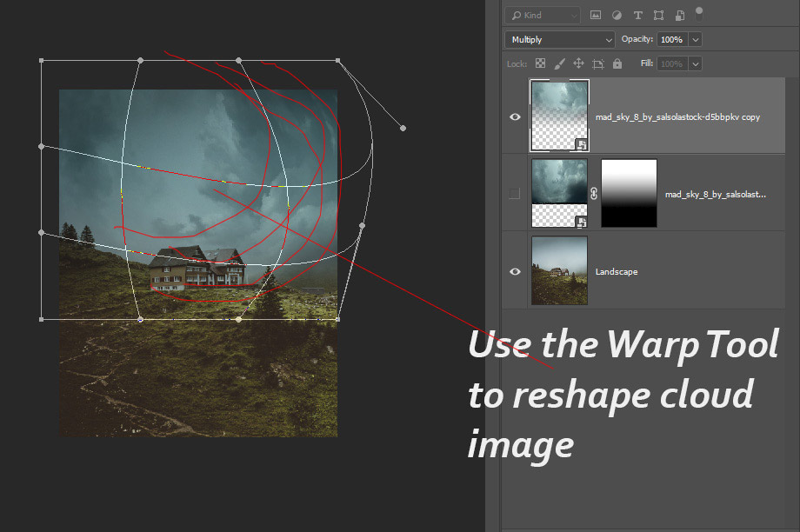
Task: Open the Multiply blend mode dropdown
Action: point(561,40)
